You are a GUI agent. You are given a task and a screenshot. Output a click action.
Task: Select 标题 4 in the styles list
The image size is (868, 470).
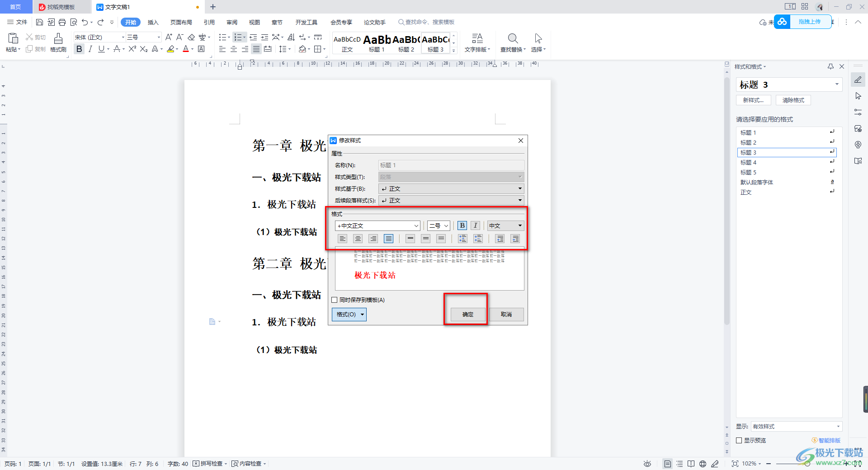click(x=787, y=163)
